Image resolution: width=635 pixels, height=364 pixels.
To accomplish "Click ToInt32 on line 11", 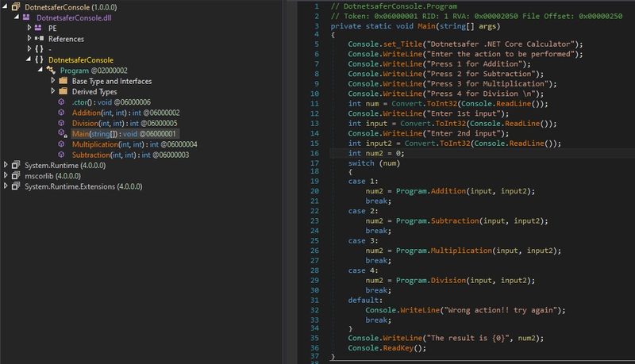I will click(442, 104).
